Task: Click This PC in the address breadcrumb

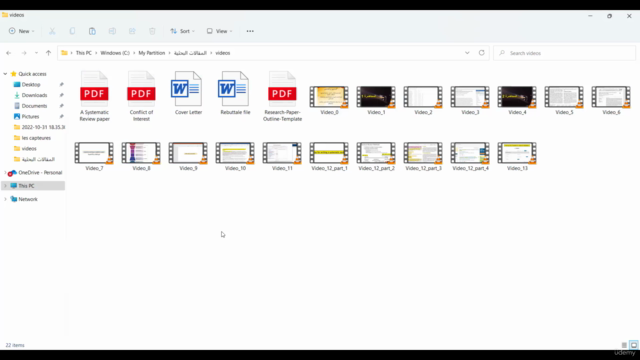Action: point(84,53)
